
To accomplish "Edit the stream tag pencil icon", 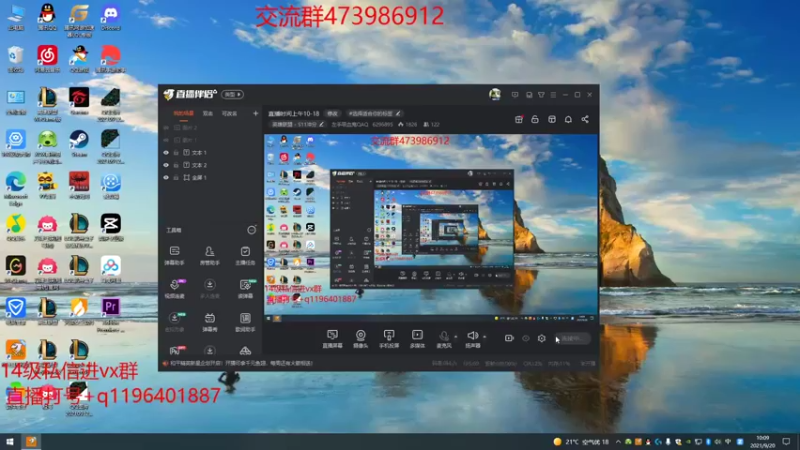I will click(x=398, y=113).
